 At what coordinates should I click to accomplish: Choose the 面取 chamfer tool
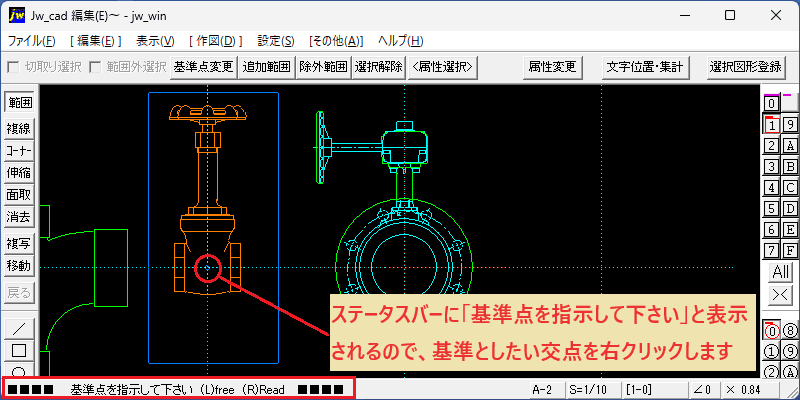coord(19,195)
